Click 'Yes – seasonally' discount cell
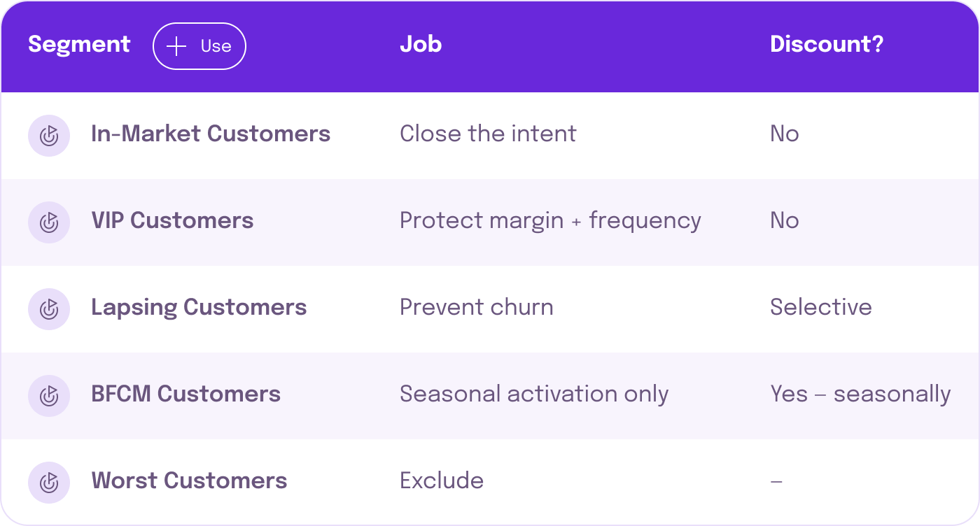This screenshot has height=526, width=980. [x=860, y=395]
